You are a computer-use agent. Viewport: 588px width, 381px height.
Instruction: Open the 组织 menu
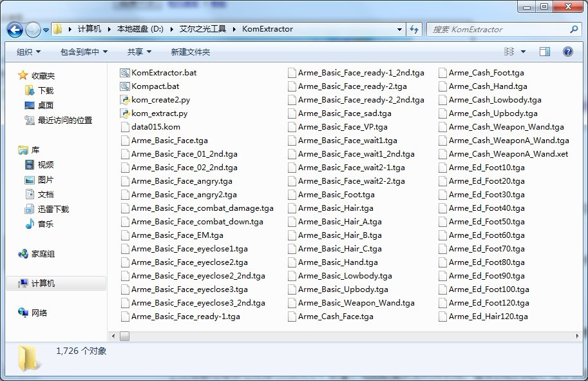pyautogui.click(x=28, y=52)
